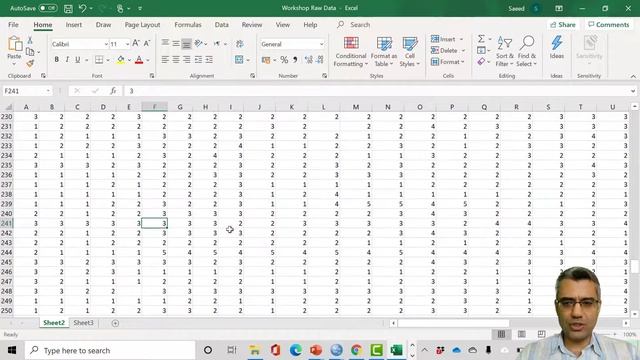Click the AutoSum sigma icon
The image size is (640, 360).
[x=482, y=39]
